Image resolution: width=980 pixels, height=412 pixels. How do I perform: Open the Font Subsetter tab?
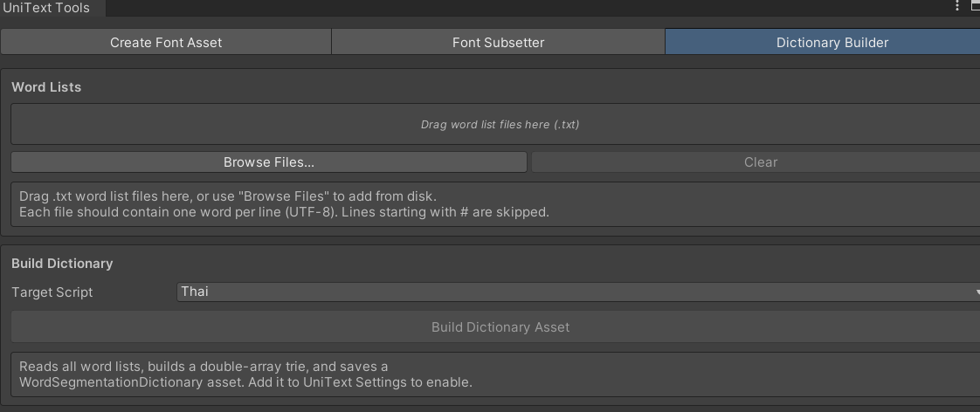coord(498,43)
